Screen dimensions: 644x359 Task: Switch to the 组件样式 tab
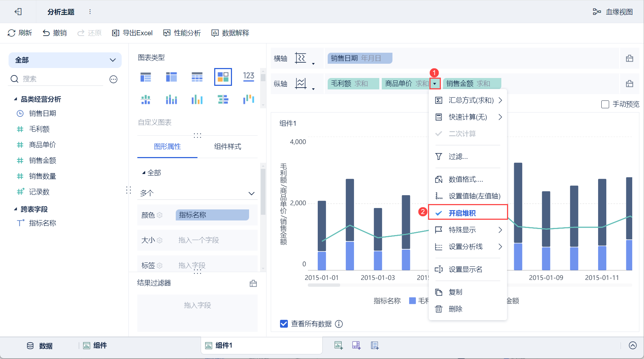point(228,146)
